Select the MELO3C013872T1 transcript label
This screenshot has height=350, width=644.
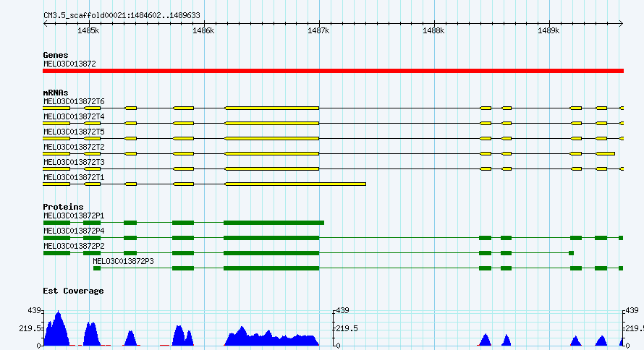click(x=74, y=177)
